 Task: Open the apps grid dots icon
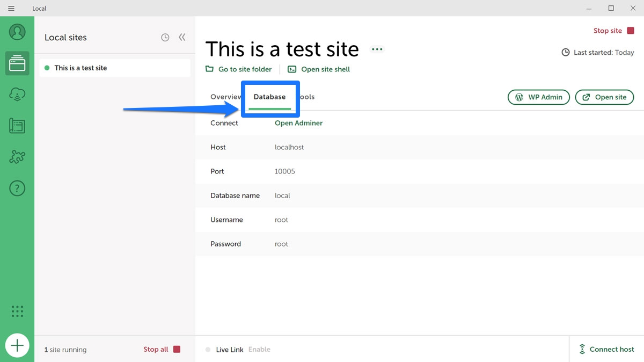coord(17,311)
